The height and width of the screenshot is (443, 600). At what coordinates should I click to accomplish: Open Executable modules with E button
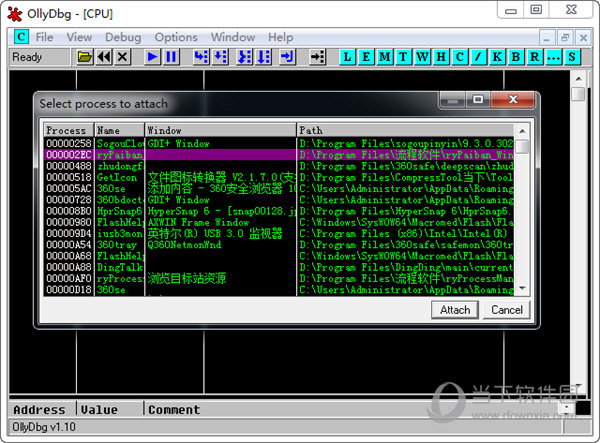pyautogui.click(x=366, y=57)
